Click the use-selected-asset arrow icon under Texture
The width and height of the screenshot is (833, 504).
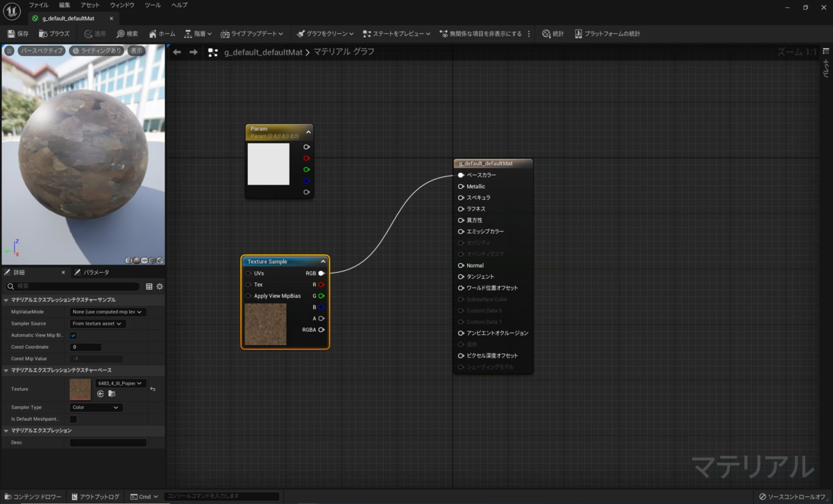(101, 394)
